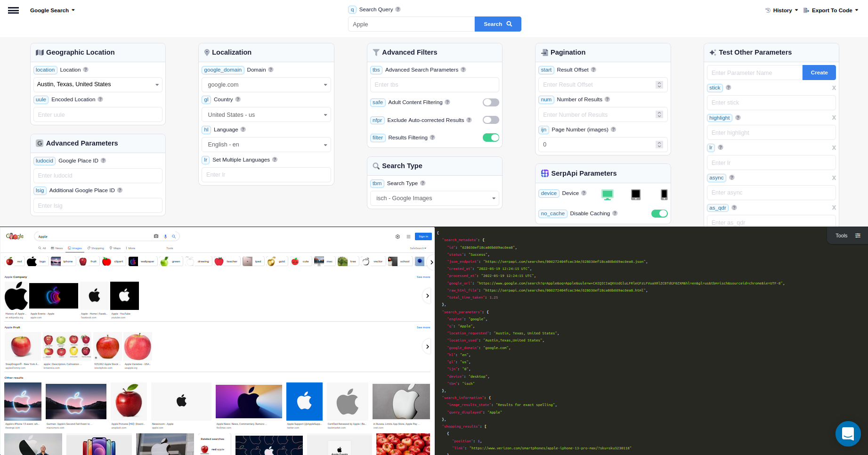The height and width of the screenshot is (455, 868).
Task: Open SnapDragon apple thumbnail in Apple Fruit
Action: pos(23,346)
